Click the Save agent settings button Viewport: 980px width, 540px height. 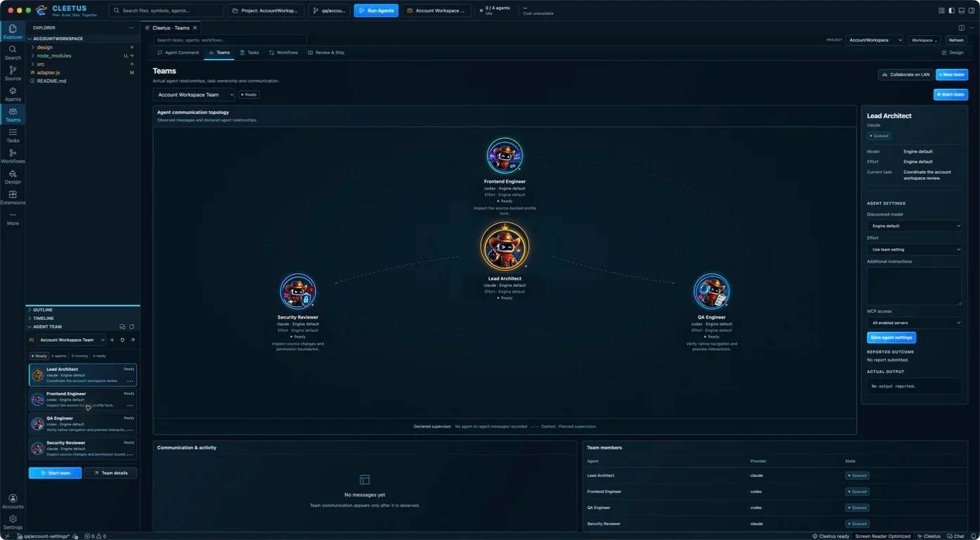coord(891,337)
